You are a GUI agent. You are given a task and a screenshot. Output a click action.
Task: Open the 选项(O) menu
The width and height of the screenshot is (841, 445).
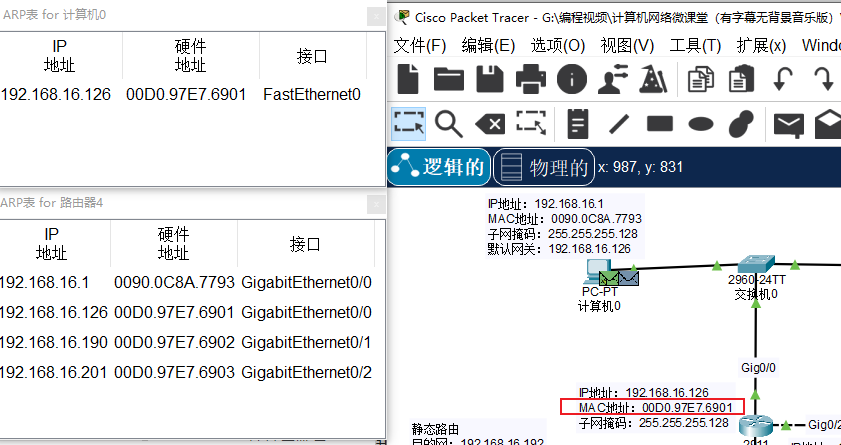point(557,46)
